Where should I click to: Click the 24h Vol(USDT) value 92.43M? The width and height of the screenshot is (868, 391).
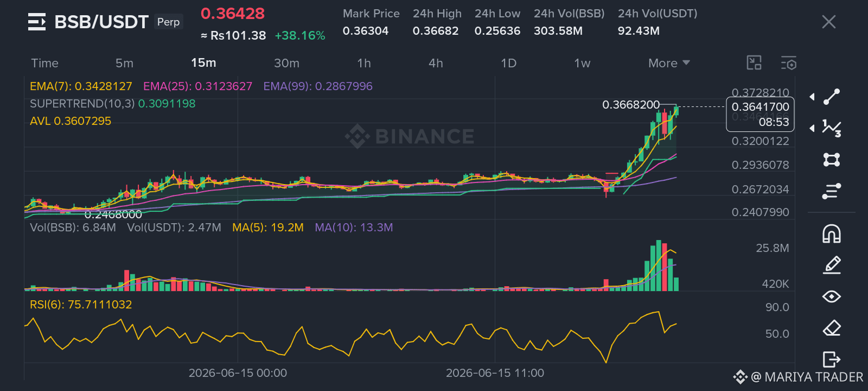coord(639,31)
